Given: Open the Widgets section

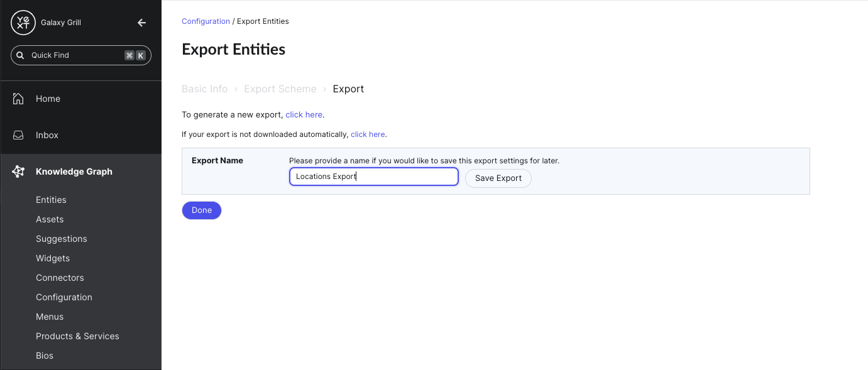Looking at the screenshot, I should pos(53,258).
